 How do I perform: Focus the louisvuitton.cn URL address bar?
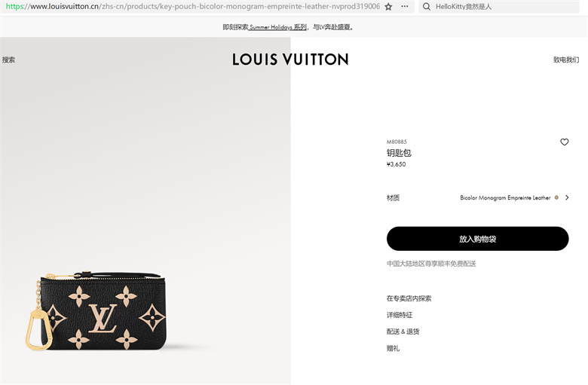coord(193,6)
